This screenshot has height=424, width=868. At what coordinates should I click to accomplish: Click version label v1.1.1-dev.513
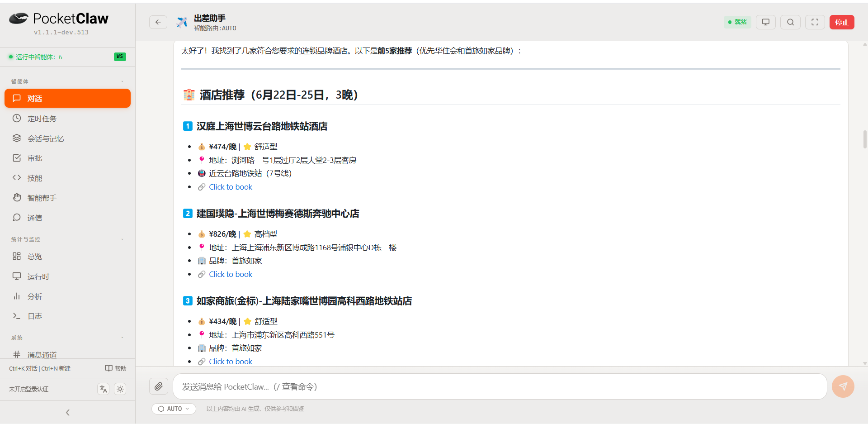pyautogui.click(x=61, y=32)
